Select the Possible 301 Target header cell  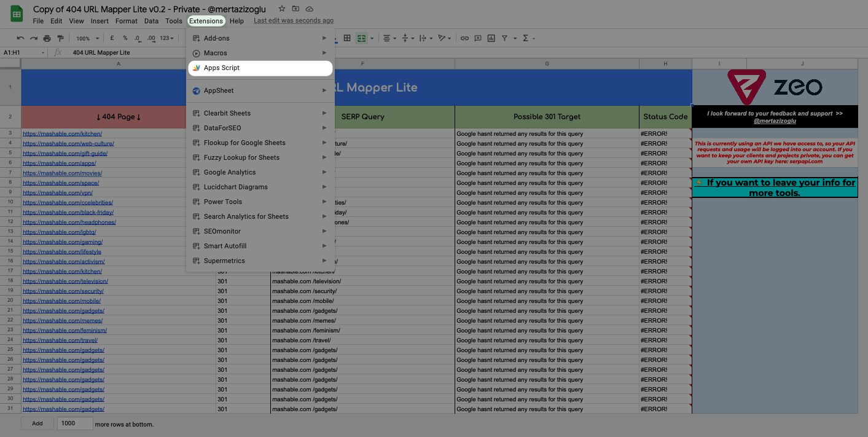pyautogui.click(x=547, y=117)
